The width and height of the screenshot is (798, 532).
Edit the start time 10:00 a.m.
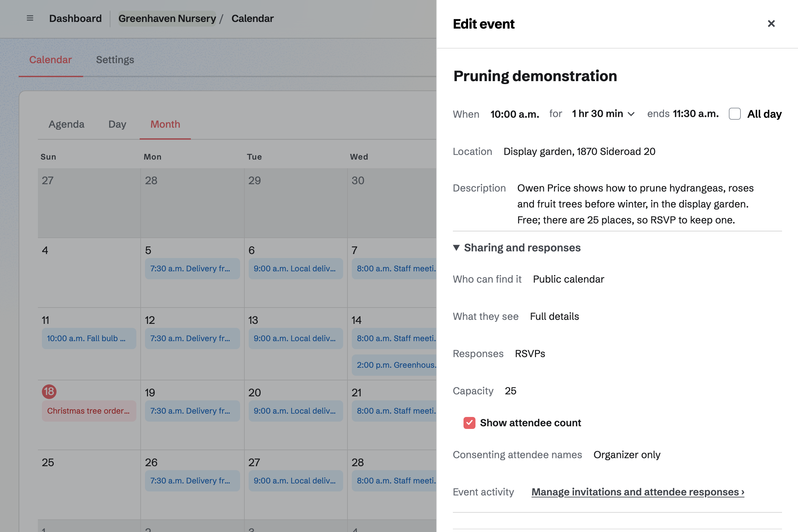tap(515, 114)
